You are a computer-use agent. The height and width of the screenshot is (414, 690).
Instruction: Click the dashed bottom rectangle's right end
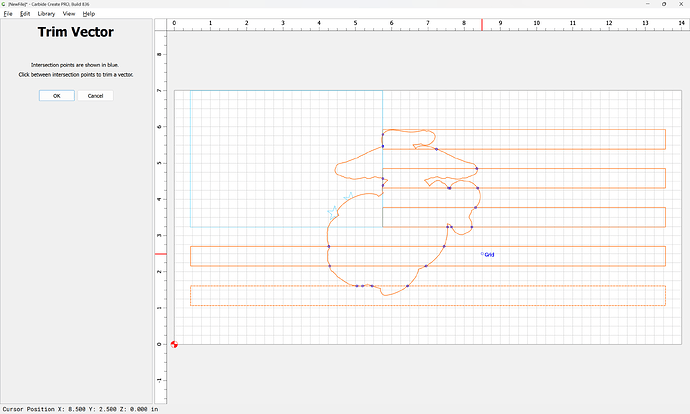(x=665, y=295)
